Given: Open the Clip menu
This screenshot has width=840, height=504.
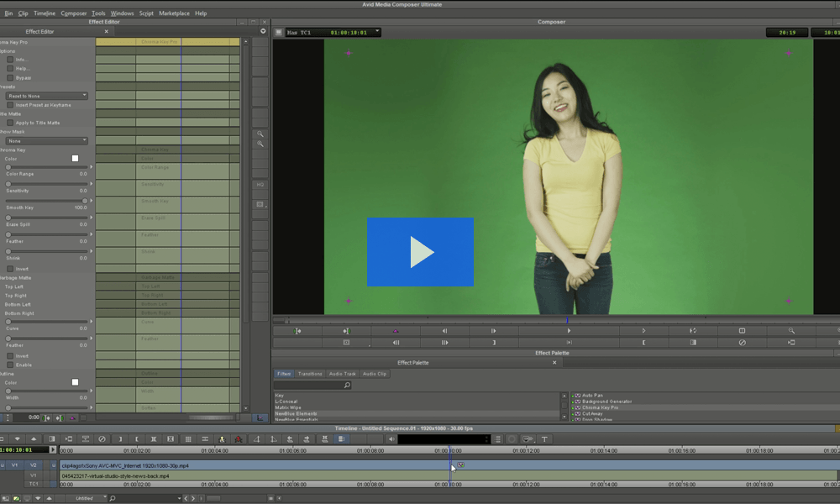Looking at the screenshot, I should (x=23, y=13).
